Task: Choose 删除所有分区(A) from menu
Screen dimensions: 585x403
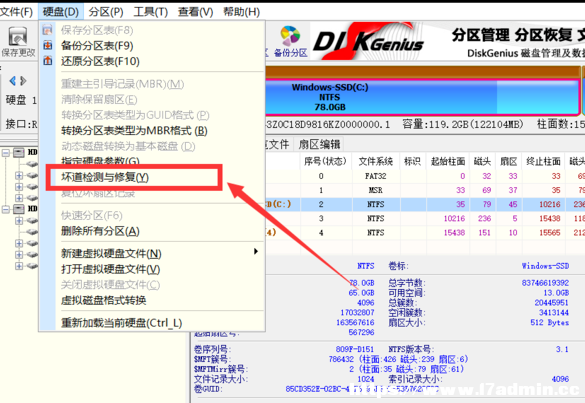Action: pyautogui.click(x=100, y=231)
